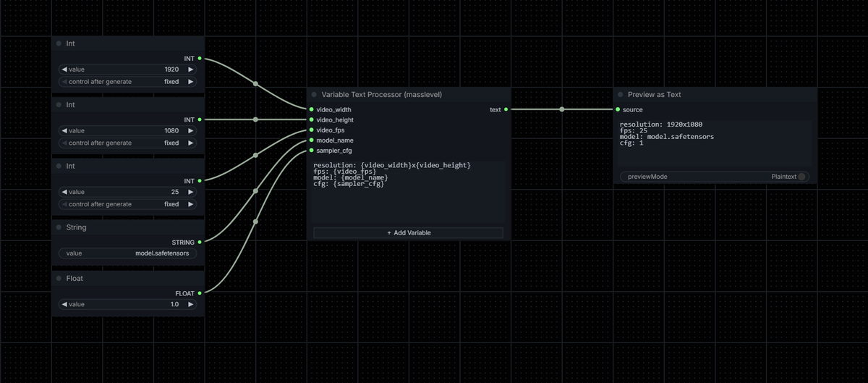868x383 pixels.
Task: Open control after generate dropdown on 25 node
Action: [127, 204]
